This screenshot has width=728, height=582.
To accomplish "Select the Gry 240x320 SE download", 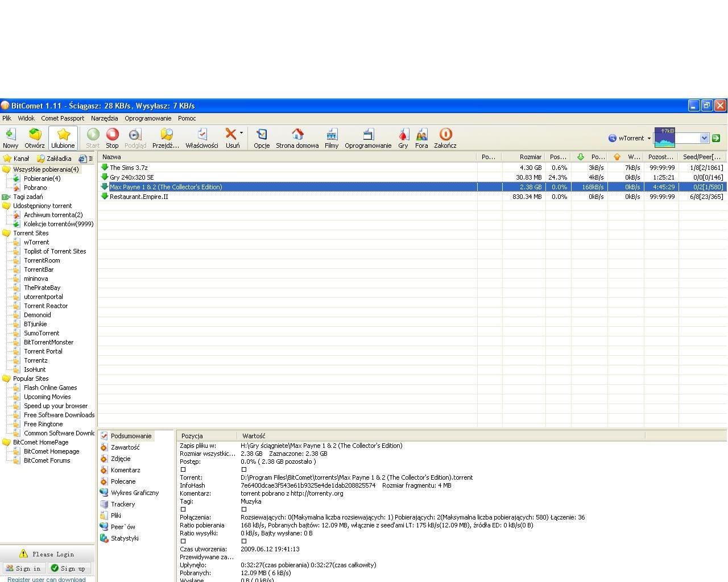I will point(412,177).
